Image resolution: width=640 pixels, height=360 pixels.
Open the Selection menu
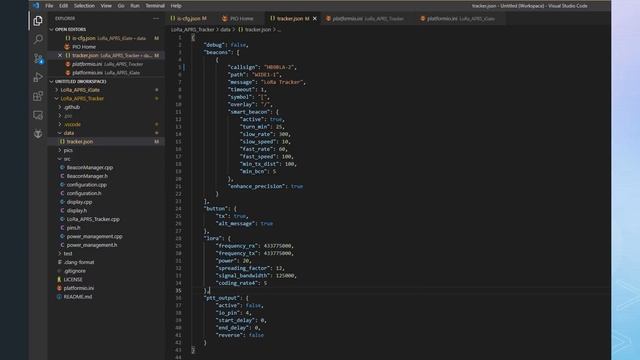(x=84, y=6)
